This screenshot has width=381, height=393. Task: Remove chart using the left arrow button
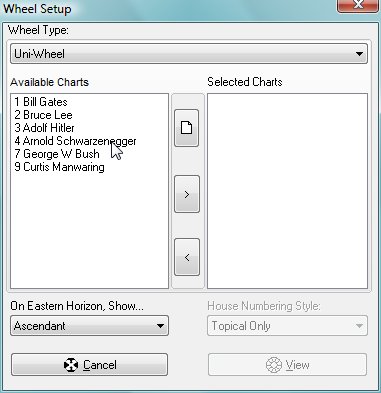[187, 257]
